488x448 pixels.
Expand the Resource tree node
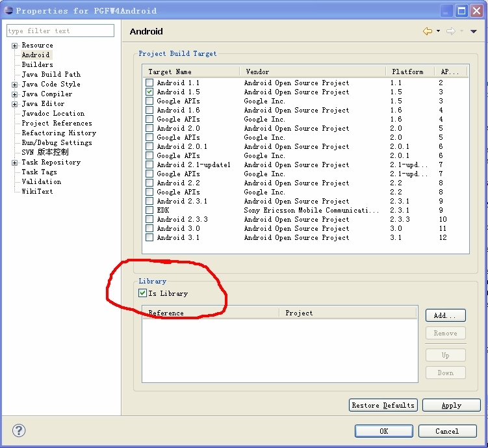(14, 46)
